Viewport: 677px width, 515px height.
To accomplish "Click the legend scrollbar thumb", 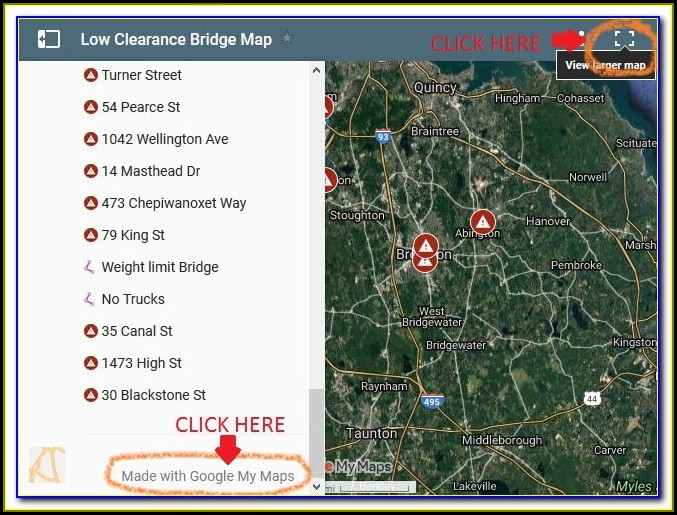I will [x=316, y=434].
